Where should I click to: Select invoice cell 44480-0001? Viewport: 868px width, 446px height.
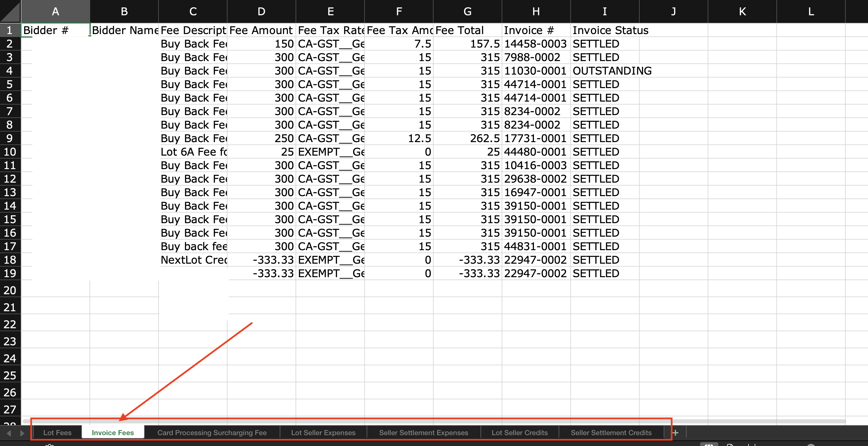536,152
